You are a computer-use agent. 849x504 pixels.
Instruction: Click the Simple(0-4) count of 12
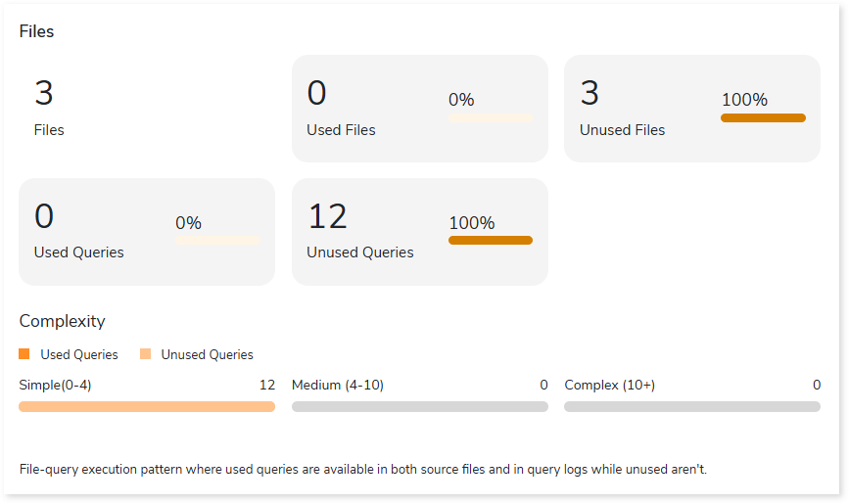tap(266, 385)
